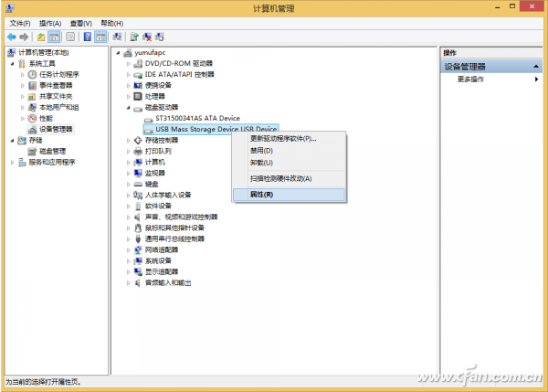Click the Update driver software toolbar icon
The height and width of the screenshot is (392, 548).
(x=134, y=37)
